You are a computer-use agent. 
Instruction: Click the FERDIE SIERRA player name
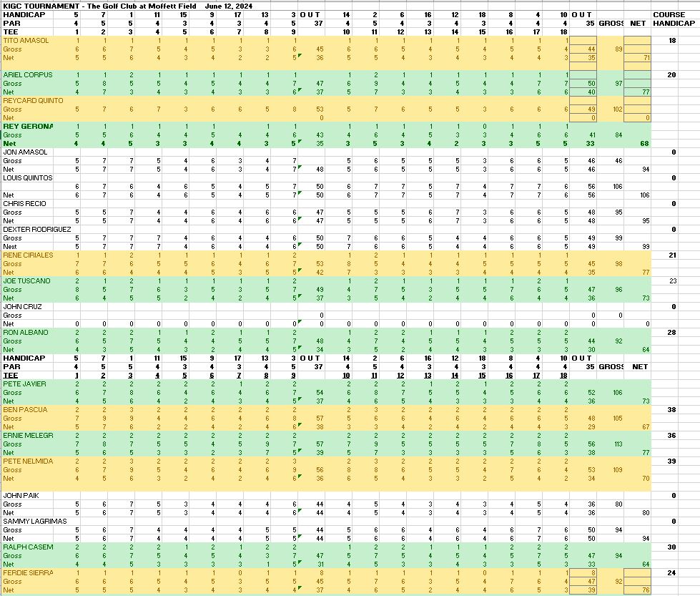28,573
